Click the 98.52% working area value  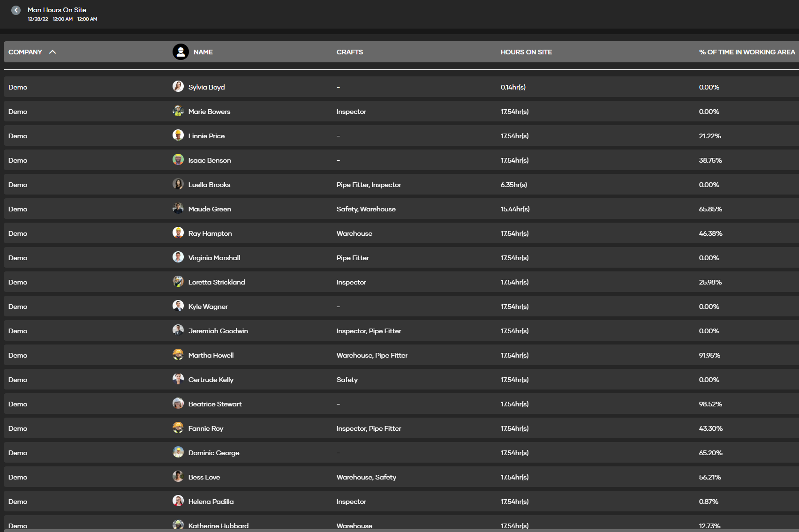[710, 404]
